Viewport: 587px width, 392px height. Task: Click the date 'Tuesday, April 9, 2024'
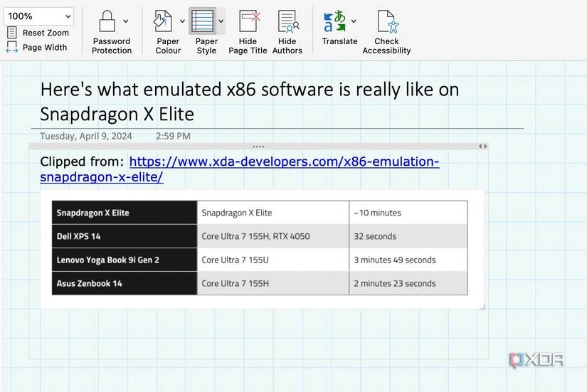[x=86, y=136]
